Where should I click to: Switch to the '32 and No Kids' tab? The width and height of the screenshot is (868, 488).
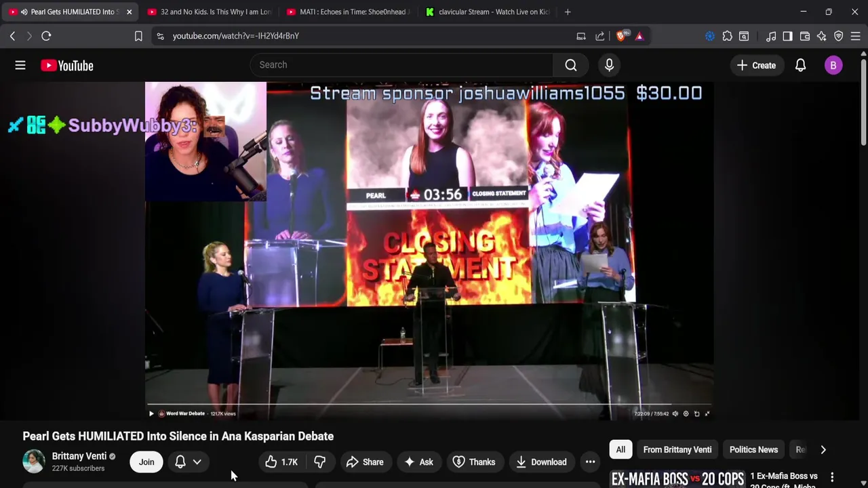click(x=209, y=12)
